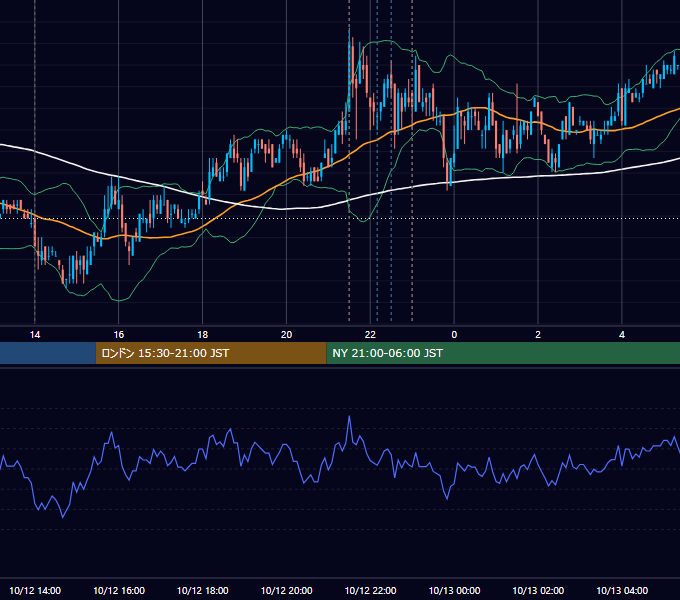Click the 10/12 16:00 date label
Viewport: 680px width, 600px height.
coord(119,590)
